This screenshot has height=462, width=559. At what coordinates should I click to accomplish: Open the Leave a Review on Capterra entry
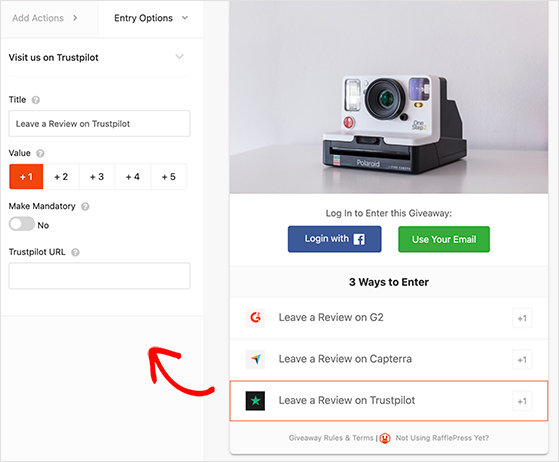pyautogui.click(x=389, y=359)
